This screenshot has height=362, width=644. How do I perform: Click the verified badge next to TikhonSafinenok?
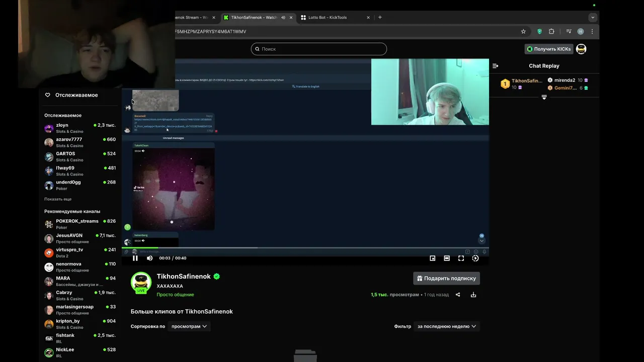[x=217, y=277]
